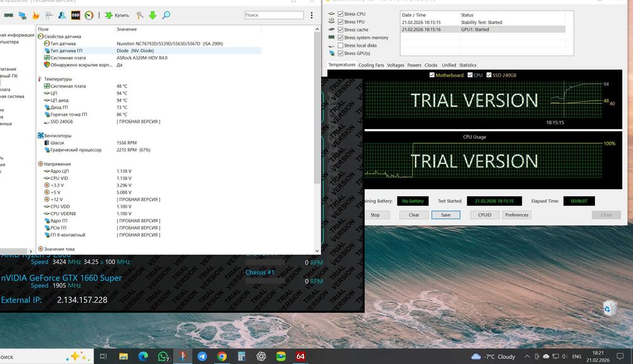Click the Купить buy button
Screen dimensions: 633x364
point(116,15)
